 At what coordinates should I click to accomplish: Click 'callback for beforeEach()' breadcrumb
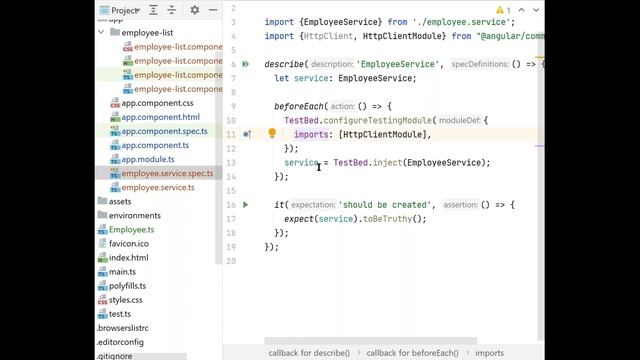(412, 353)
